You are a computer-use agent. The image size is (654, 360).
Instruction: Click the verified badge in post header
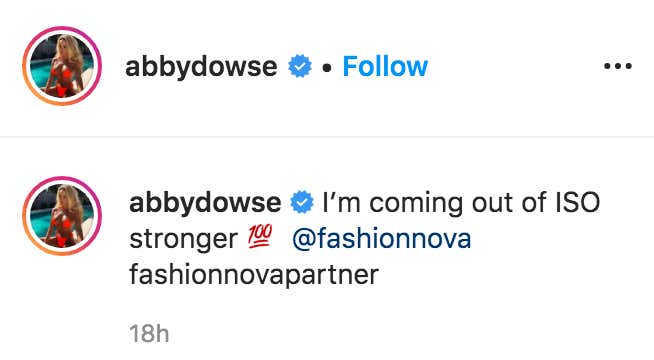point(300,66)
